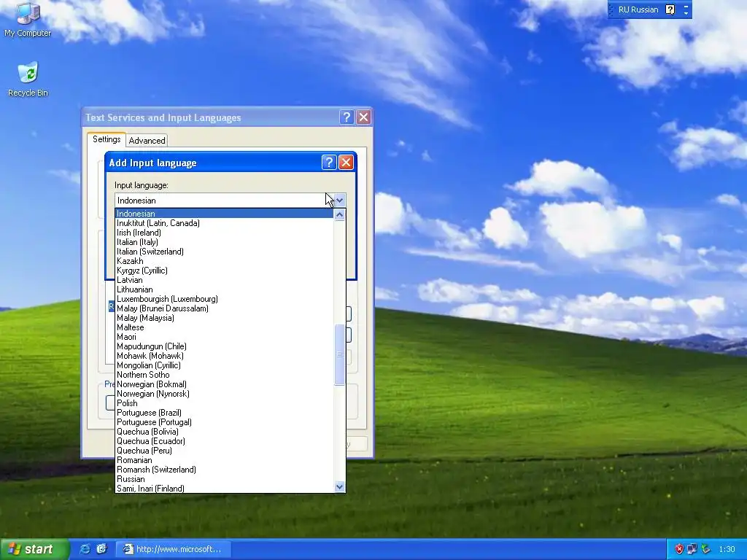
Task: Click the RU Russian language indicator
Action: pos(638,9)
